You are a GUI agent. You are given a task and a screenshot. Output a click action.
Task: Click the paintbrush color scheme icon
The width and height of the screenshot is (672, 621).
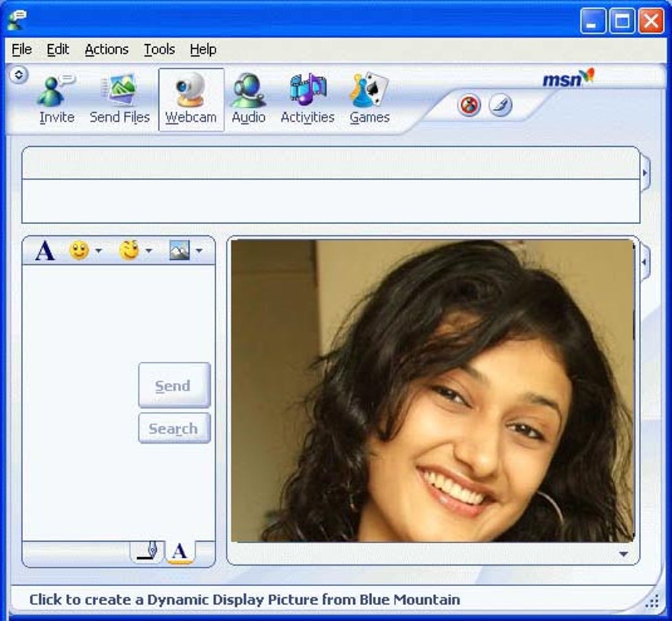point(500,105)
